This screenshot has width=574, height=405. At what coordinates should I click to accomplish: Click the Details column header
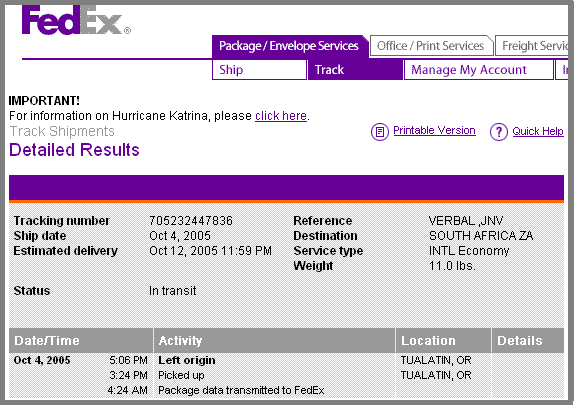[528, 341]
